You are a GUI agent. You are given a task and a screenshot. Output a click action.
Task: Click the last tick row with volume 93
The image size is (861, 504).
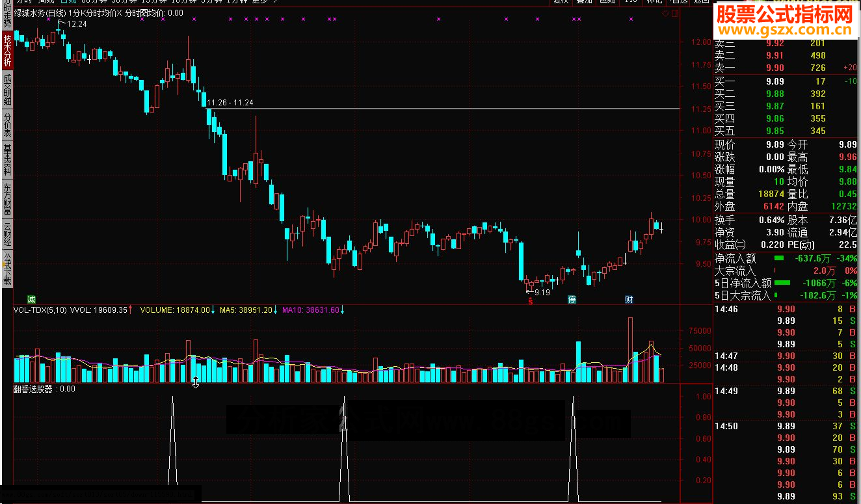click(786, 496)
